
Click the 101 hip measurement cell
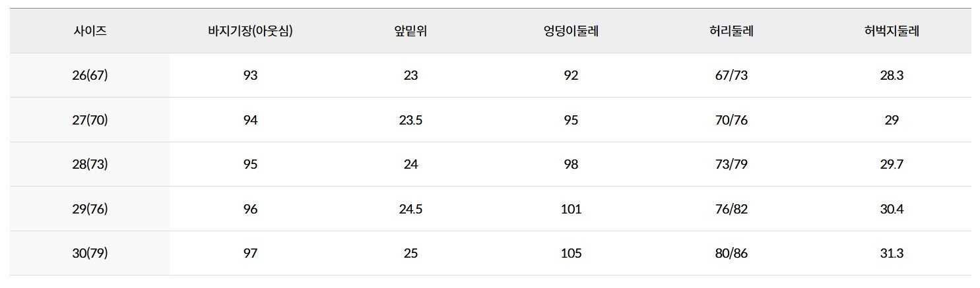(571, 209)
